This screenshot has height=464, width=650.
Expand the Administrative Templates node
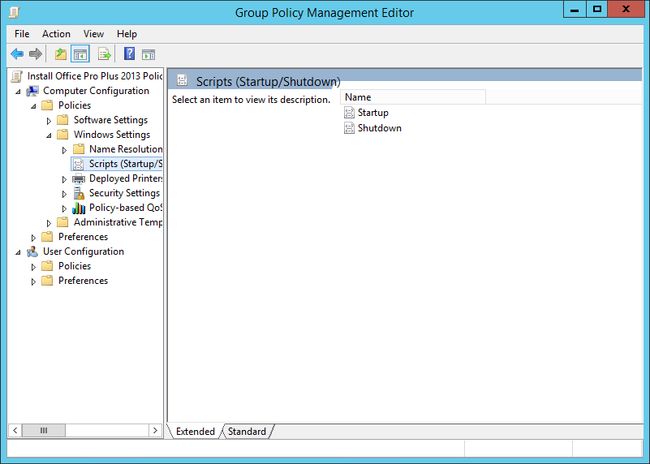click(49, 223)
